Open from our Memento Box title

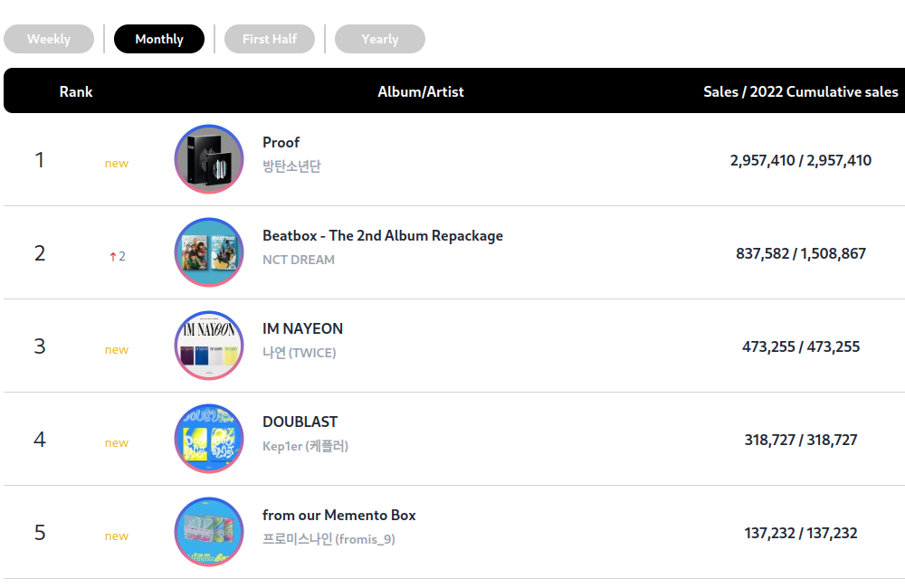pyautogui.click(x=338, y=515)
